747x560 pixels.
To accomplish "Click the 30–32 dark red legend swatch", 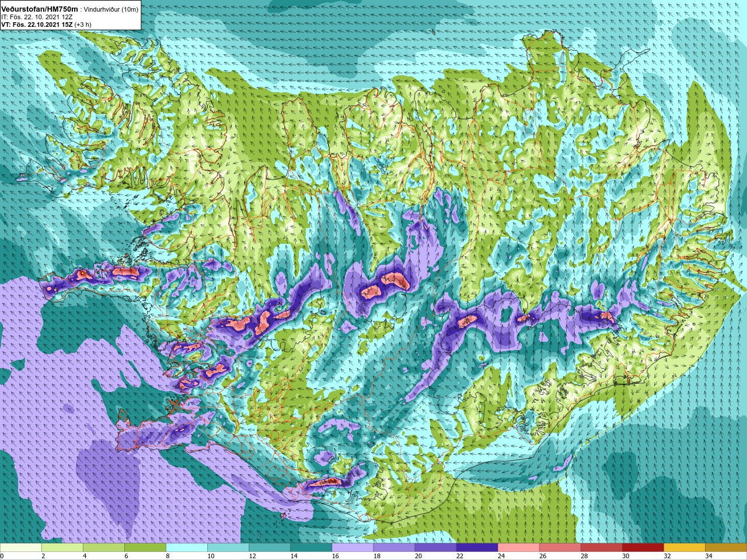I will tap(643, 548).
